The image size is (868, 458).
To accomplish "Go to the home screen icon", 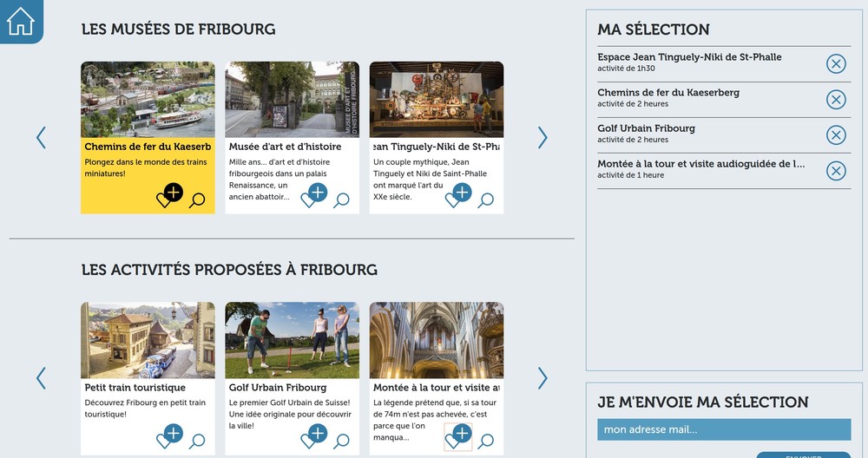I will tap(21, 21).
